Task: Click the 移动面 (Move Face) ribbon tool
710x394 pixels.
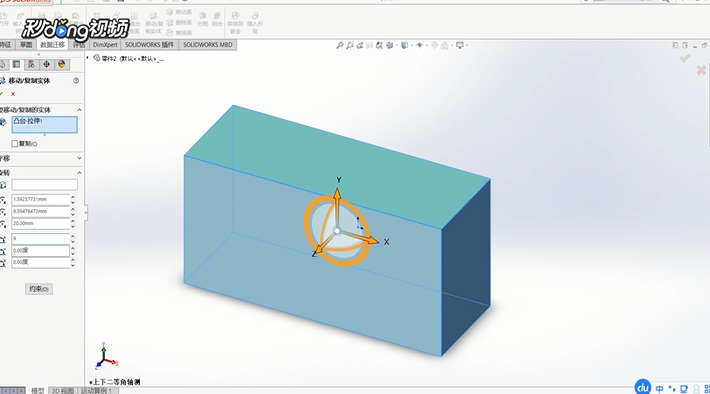Action: [179, 12]
